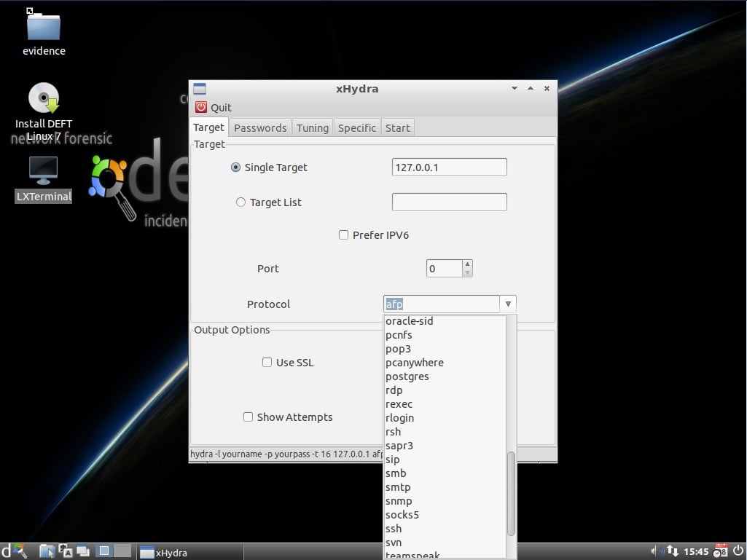This screenshot has height=560, width=747.
Task: Click the Quit text label in xHydra
Action: pyautogui.click(x=221, y=108)
